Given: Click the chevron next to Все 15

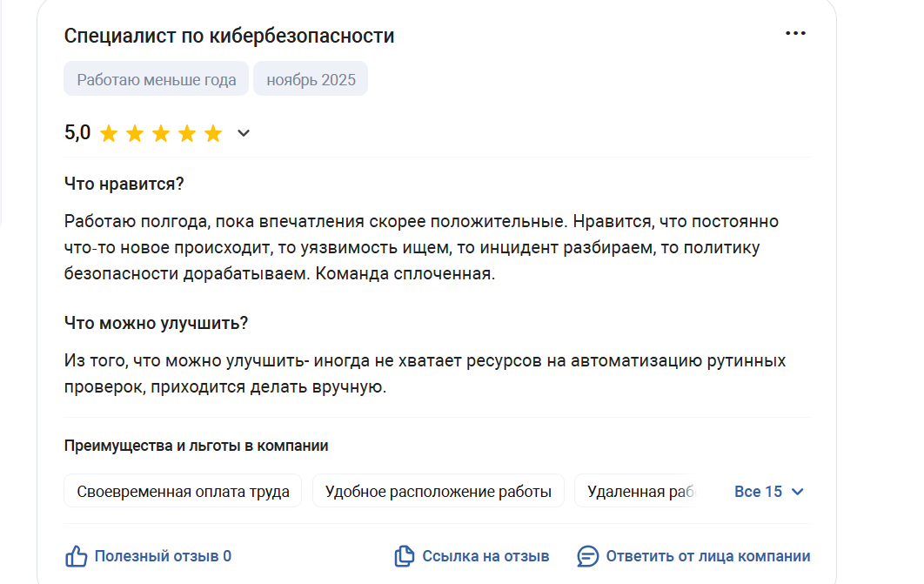Looking at the screenshot, I should [798, 492].
